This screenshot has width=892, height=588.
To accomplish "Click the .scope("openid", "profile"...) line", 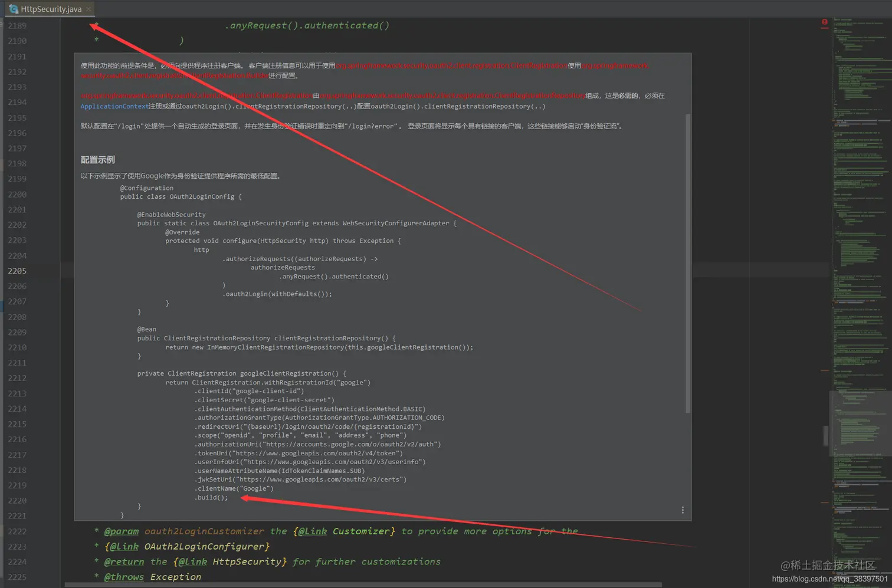I will 300,435.
